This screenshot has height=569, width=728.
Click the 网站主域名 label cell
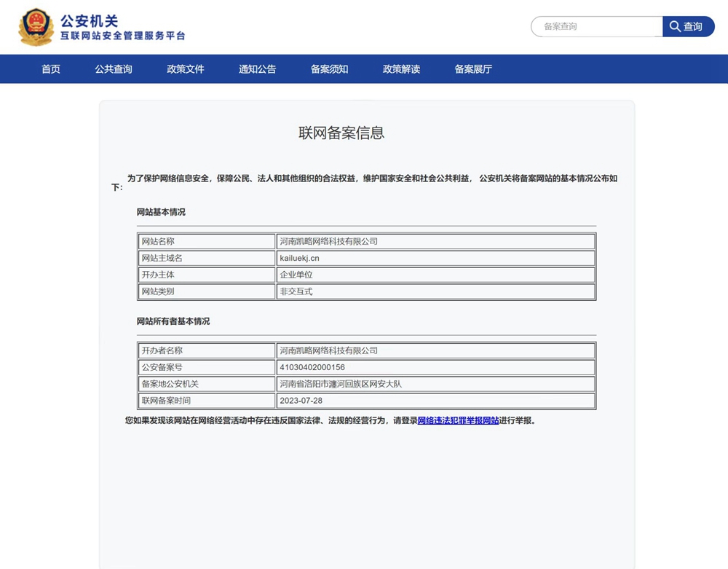[207, 258]
